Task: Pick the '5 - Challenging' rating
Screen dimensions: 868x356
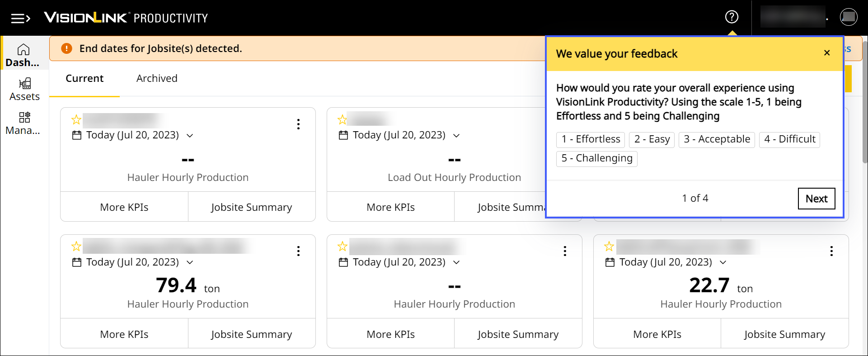Action: coord(596,158)
